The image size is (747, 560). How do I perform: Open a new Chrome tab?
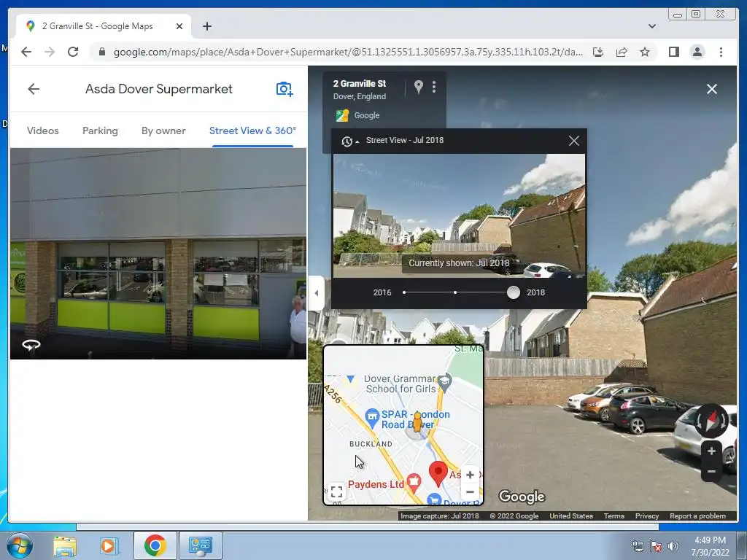pos(206,26)
